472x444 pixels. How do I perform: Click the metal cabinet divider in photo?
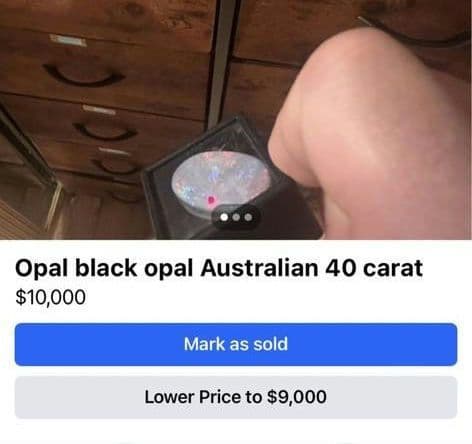click(222, 63)
